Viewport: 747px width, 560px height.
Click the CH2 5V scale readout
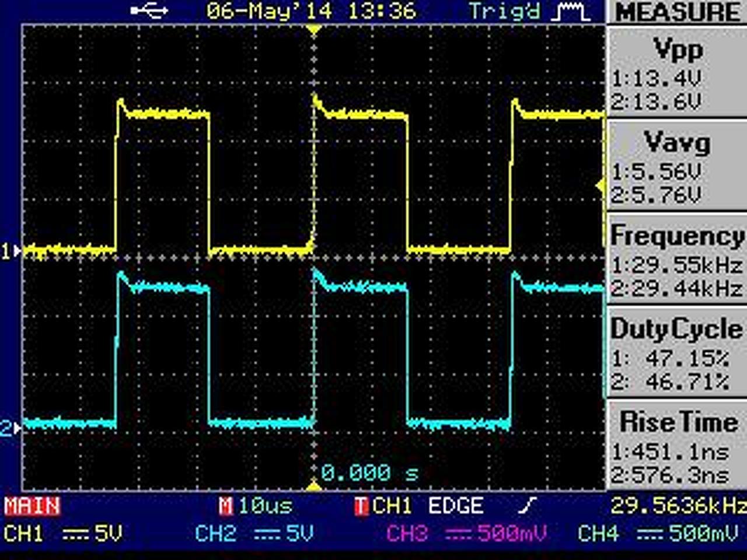click(x=299, y=533)
